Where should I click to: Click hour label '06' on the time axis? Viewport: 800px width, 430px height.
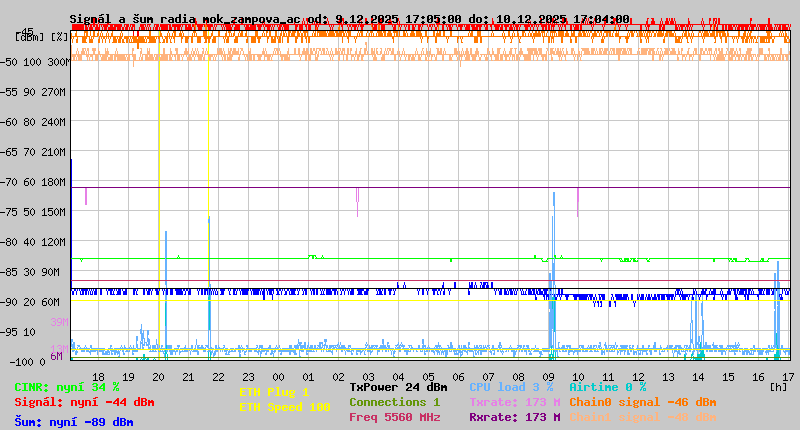[458, 377]
